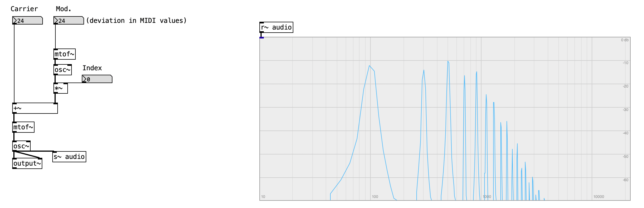The height and width of the screenshot is (208, 644).
Task: Click the Mod. number box showing 24
Action: [69, 20]
